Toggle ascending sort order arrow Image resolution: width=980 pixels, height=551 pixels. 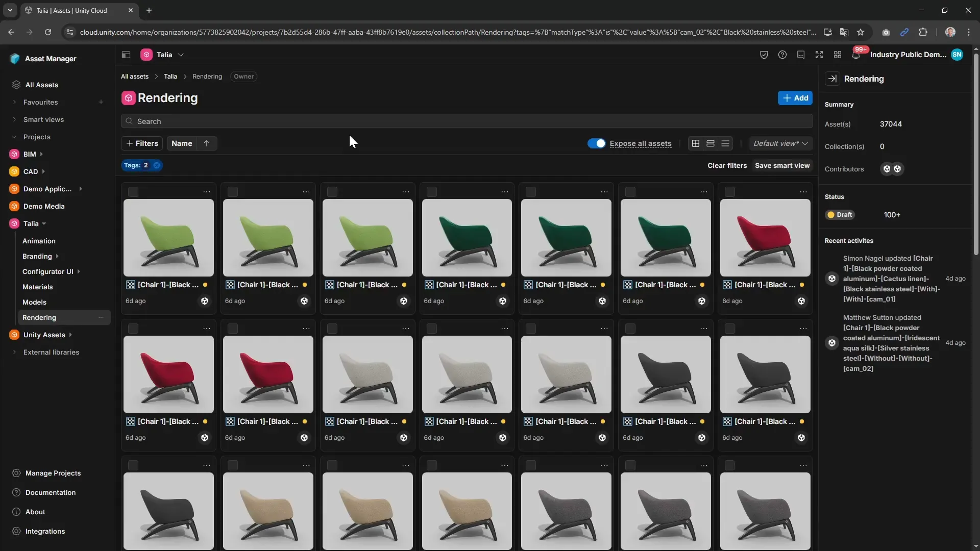(x=207, y=143)
